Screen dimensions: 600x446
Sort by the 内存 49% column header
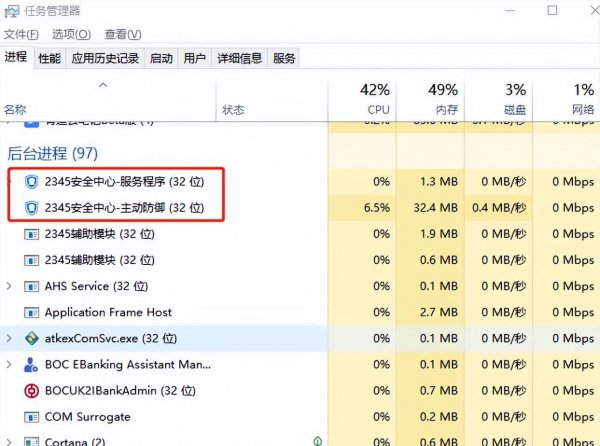pyautogui.click(x=431, y=99)
